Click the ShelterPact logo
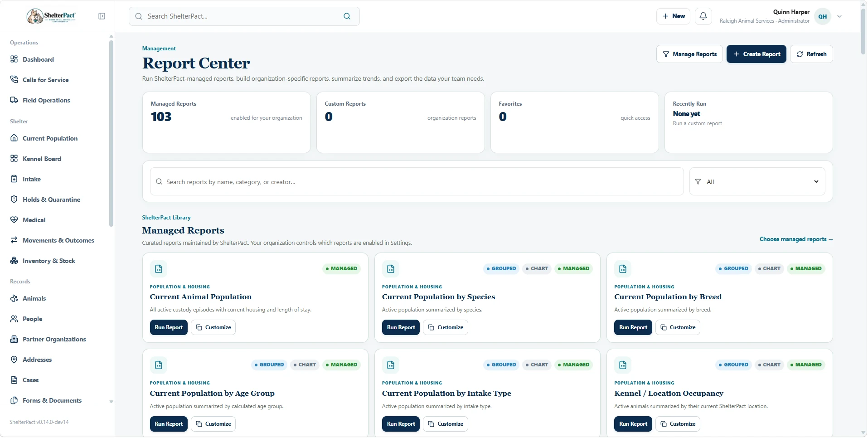Viewport: 868px width, 438px height. pyautogui.click(x=51, y=16)
